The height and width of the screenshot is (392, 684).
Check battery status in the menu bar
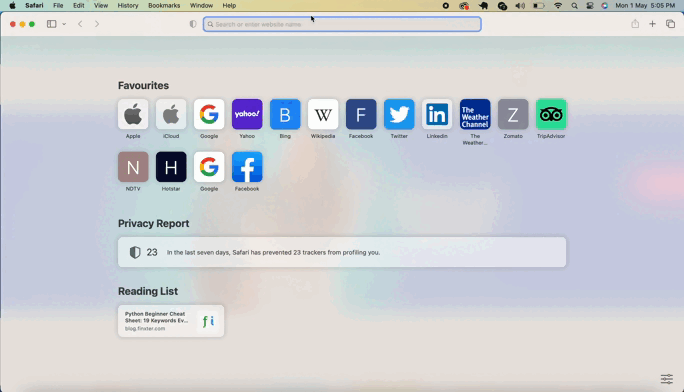pos(539,6)
